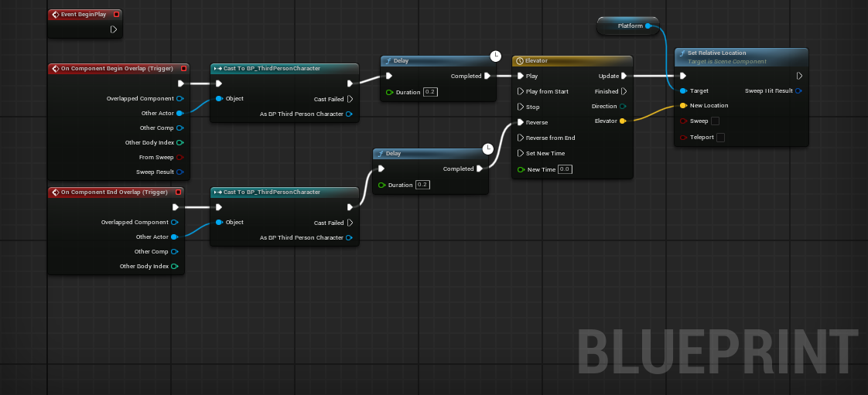Click Other Actor pin on End Overlap node
868x395 pixels.
174,237
